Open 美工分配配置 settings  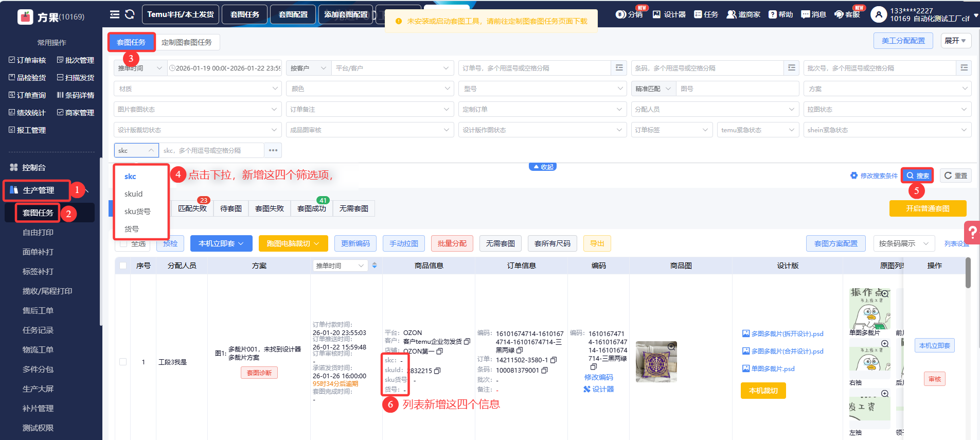(903, 41)
